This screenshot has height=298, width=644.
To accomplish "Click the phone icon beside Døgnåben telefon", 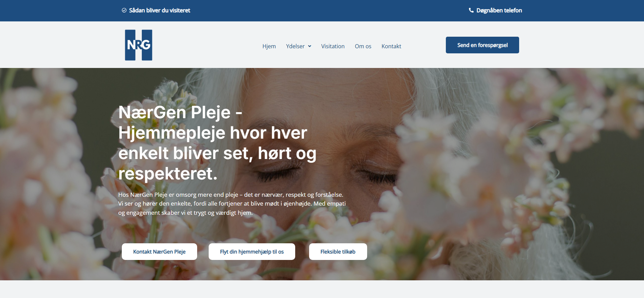I will 471,10.
